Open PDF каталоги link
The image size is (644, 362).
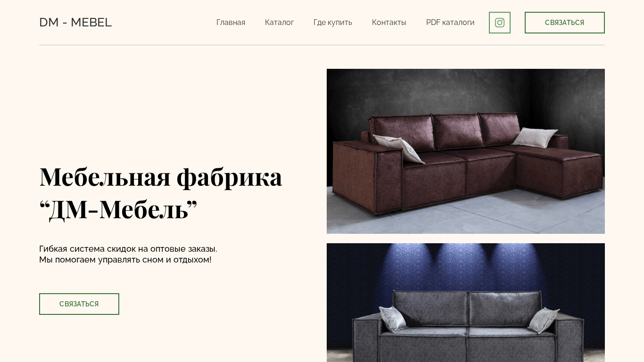click(450, 23)
